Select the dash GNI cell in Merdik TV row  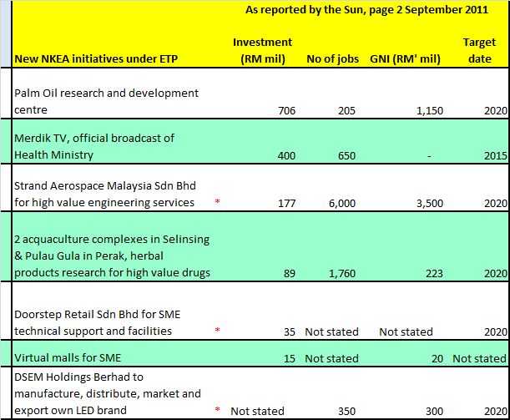(429, 156)
